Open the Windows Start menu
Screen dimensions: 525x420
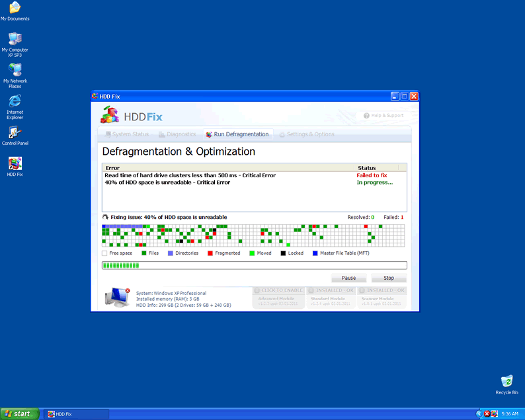click(18, 414)
